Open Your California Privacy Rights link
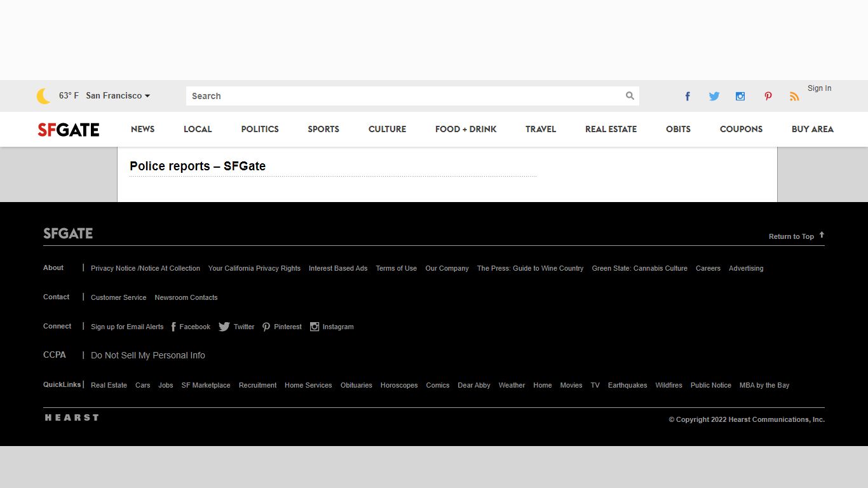The image size is (868, 488). pyautogui.click(x=254, y=268)
